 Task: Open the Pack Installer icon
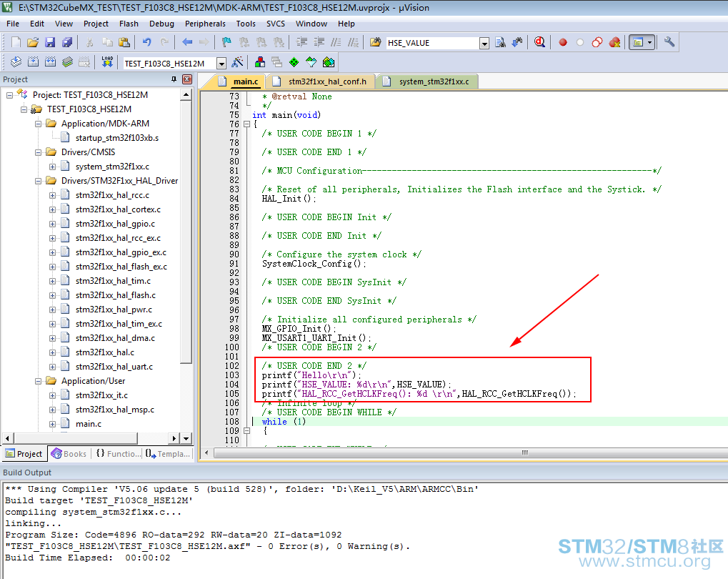pyautogui.click(x=328, y=61)
